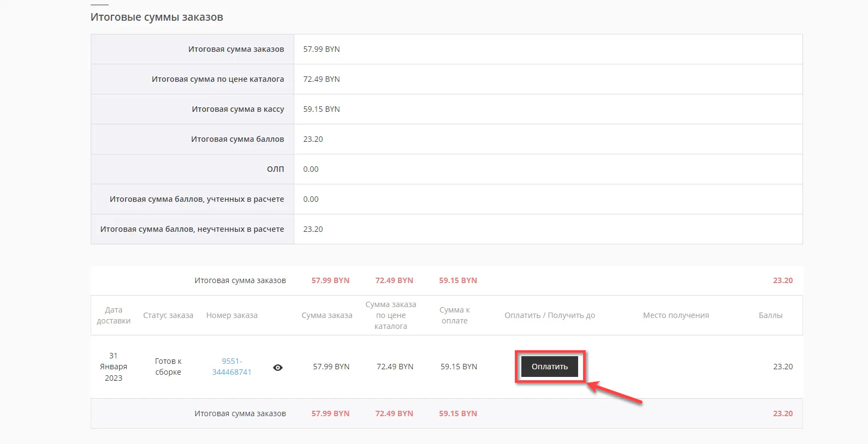Select the Итоговая сумма баллов, учтенных в расчете label

coord(197,199)
